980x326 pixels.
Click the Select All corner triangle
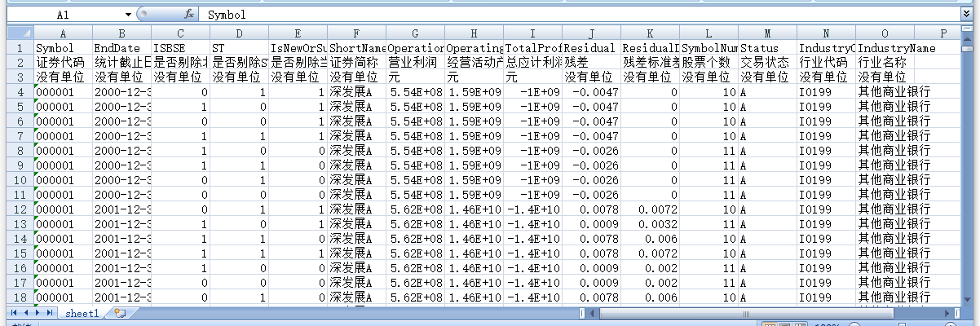point(20,33)
